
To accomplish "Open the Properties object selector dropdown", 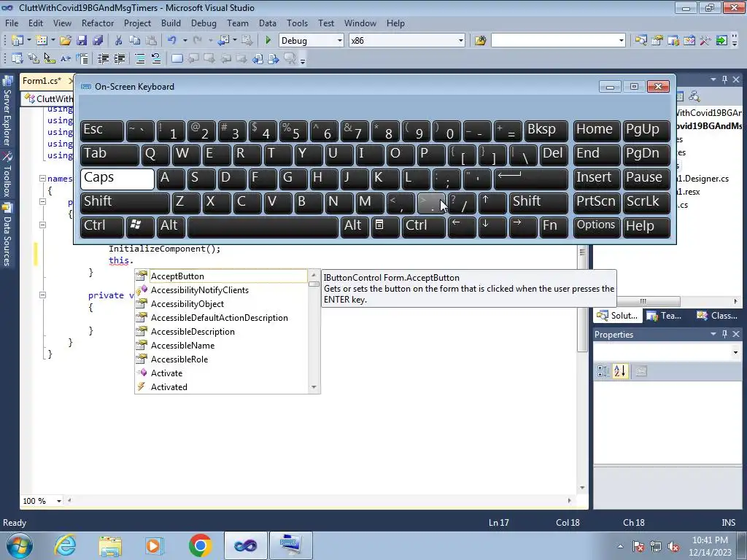I will pyautogui.click(x=735, y=352).
